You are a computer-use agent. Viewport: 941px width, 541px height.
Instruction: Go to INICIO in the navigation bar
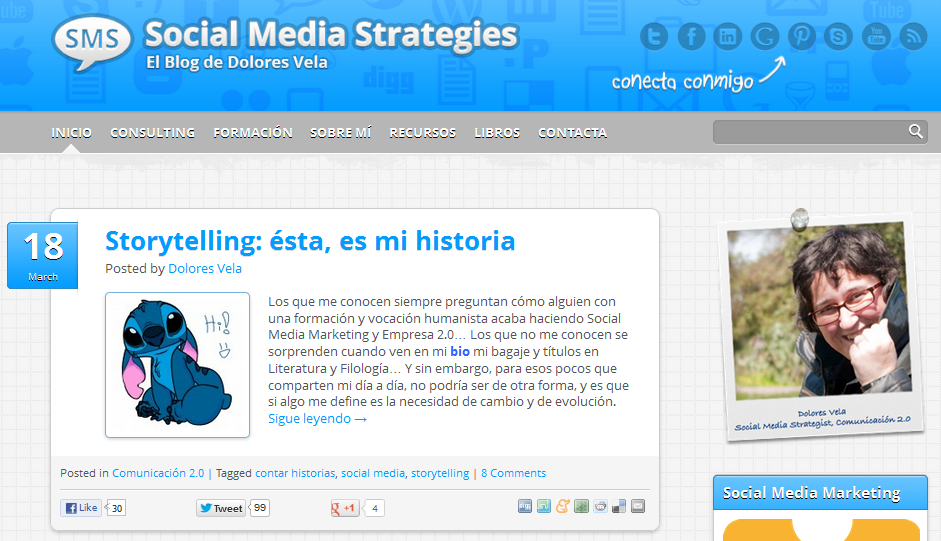pos(71,133)
